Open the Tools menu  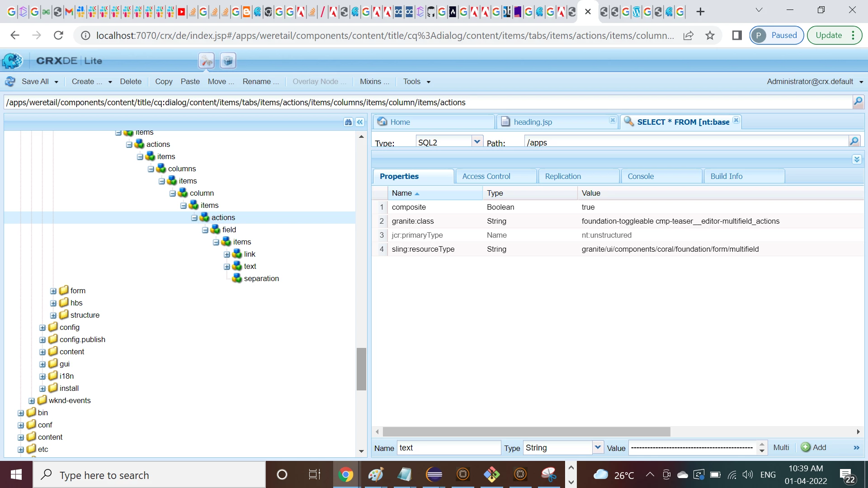(x=416, y=81)
